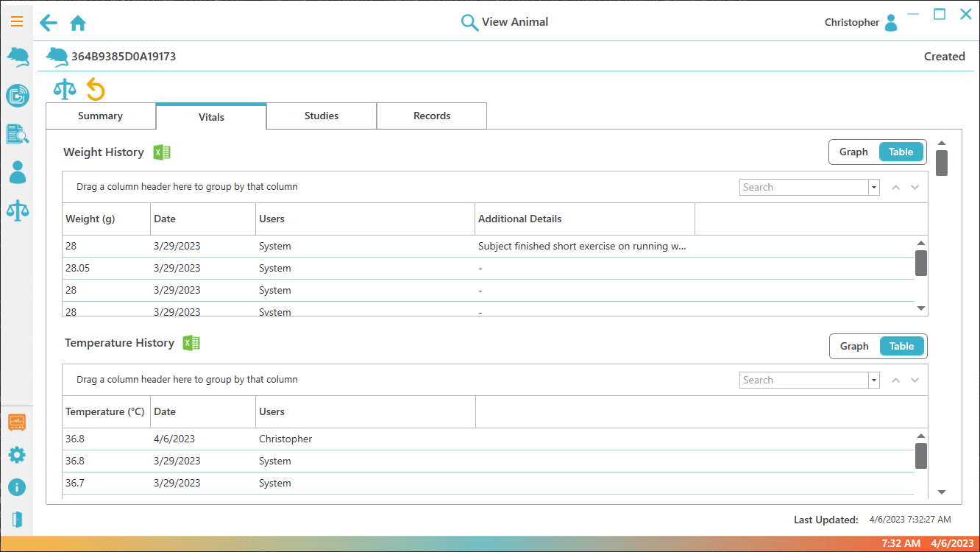Image resolution: width=980 pixels, height=552 pixels.
Task: Export Weight History to Excel
Action: point(162,152)
